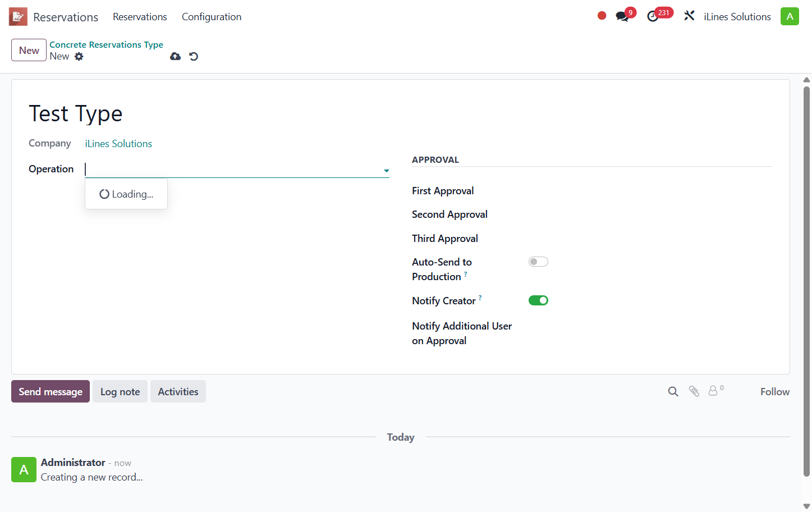Viewport: 812px width, 512px height.
Task: Edit the Test Type name field
Action: click(76, 113)
